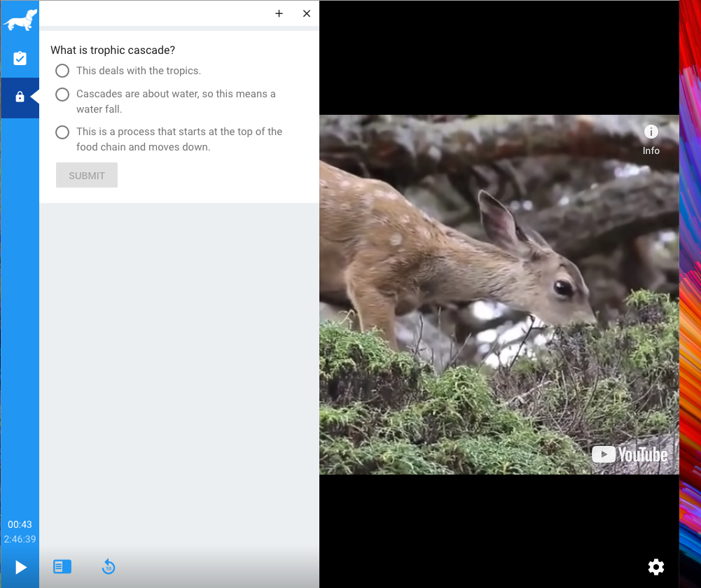Click the total duration 2:46:39
Image resolution: width=701 pixels, height=588 pixels.
(x=20, y=539)
